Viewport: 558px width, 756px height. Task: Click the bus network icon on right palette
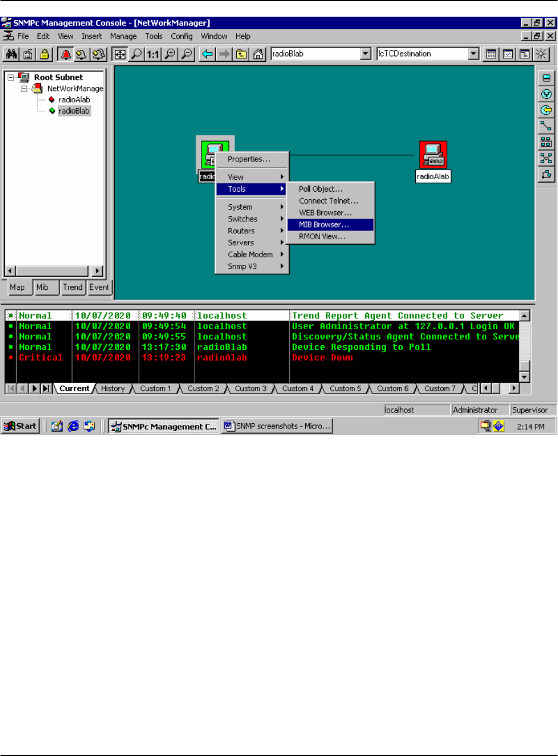pos(546,142)
